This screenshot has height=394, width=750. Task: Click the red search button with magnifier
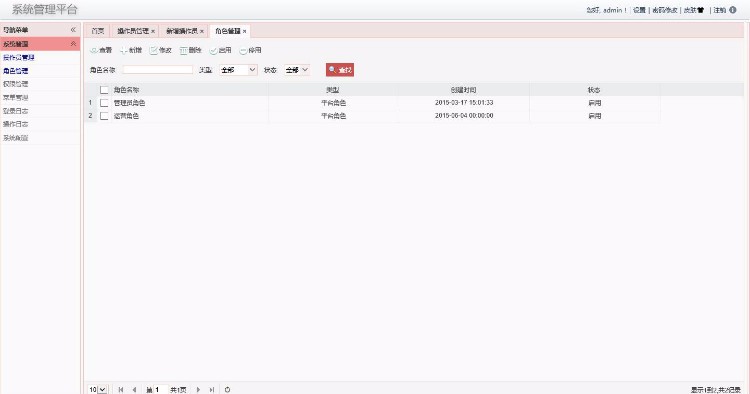[340, 70]
